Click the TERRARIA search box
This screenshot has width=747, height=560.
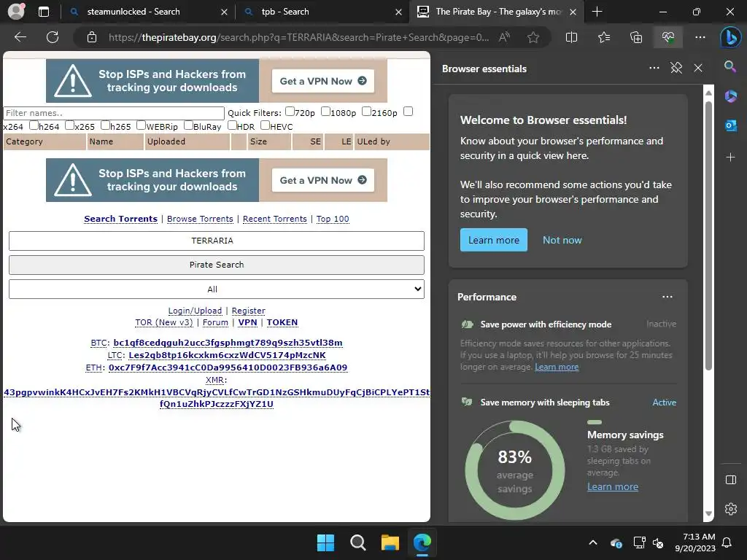tap(216, 241)
